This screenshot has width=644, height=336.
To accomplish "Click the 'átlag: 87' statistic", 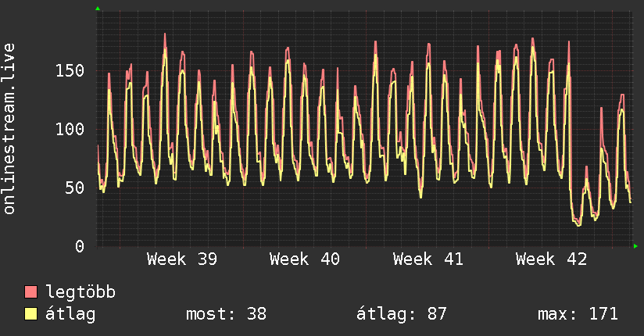I will (x=401, y=314).
